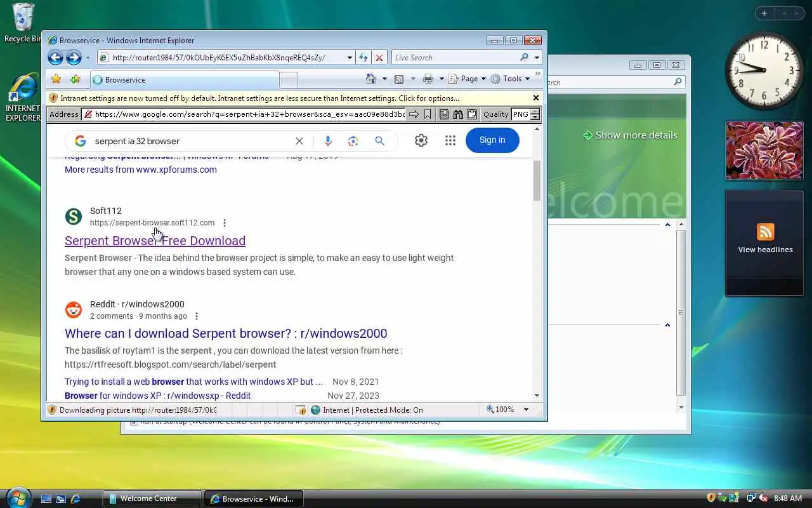812x508 pixels.
Task: Click in the Live Search box
Action: 455,58
